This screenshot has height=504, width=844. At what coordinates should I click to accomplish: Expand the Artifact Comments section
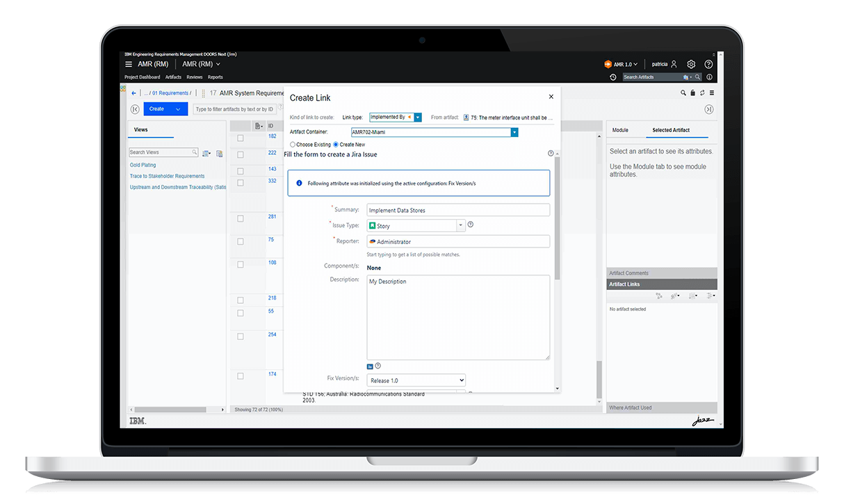[x=661, y=273]
